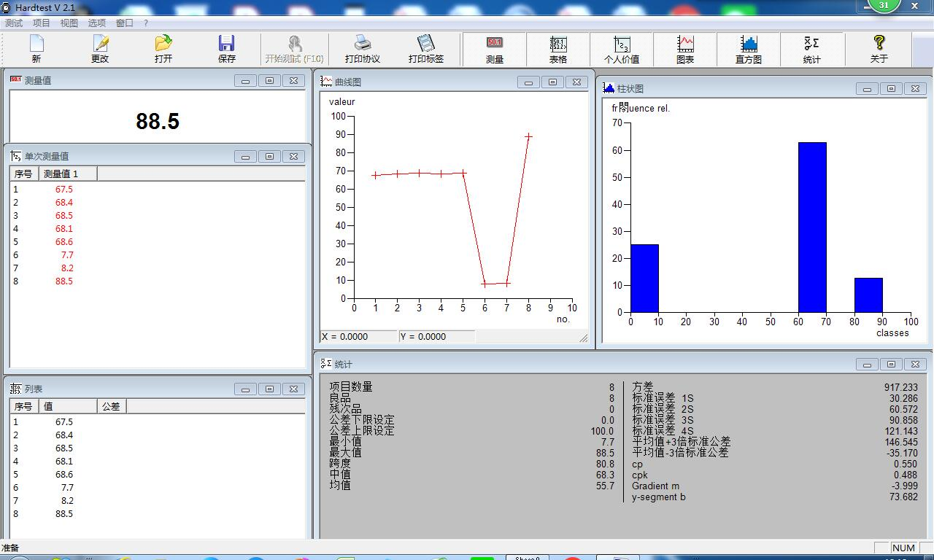Click the tallest blue histogram bar
Image resolution: width=934 pixels, height=560 pixels.
click(812, 227)
